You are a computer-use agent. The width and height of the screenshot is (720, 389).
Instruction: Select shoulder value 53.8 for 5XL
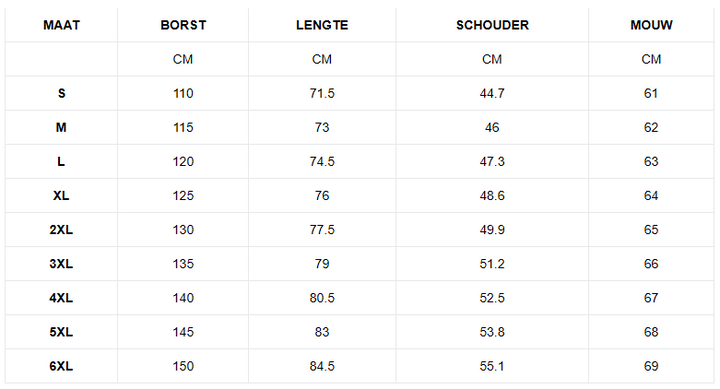point(492,332)
